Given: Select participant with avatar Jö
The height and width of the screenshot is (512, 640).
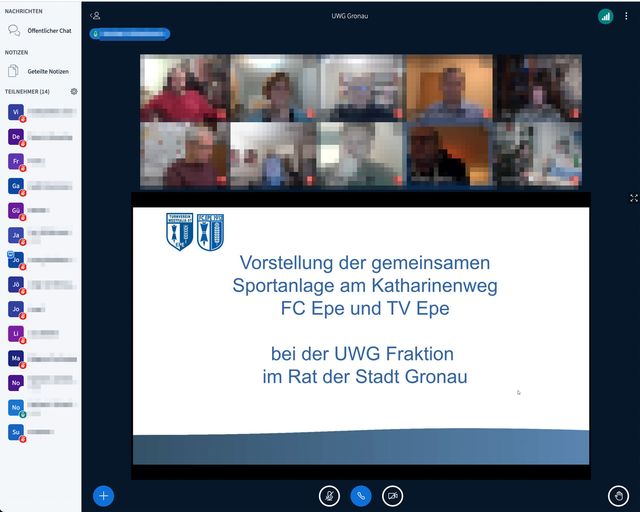Looking at the screenshot, I should (x=16, y=285).
